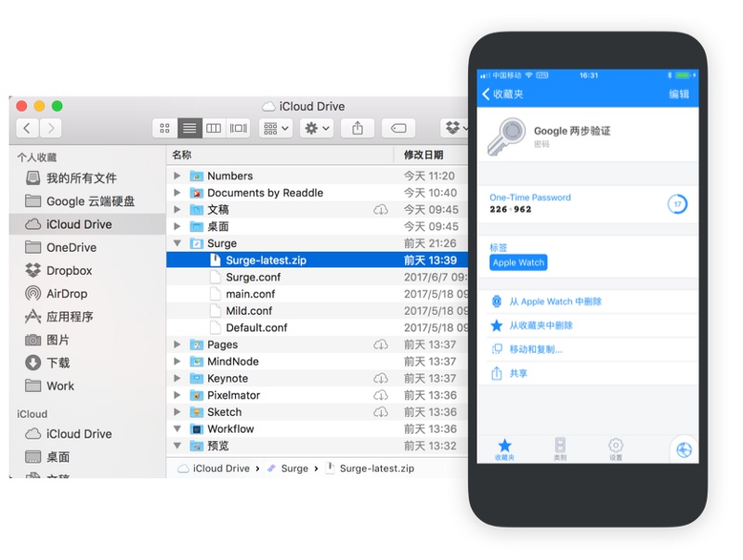Select the main.conf file
Screen dimensions: 743x560
pyautogui.click(x=318, y=293)
